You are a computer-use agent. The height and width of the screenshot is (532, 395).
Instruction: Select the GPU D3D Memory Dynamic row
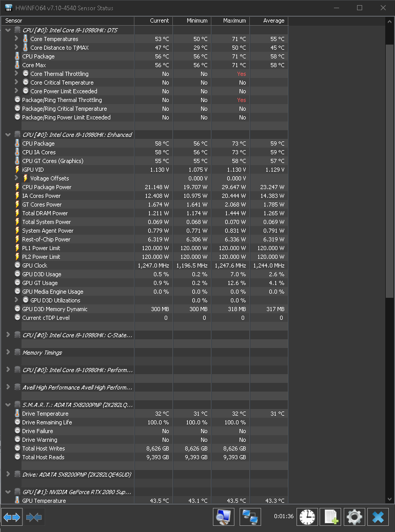click(x=144, y=309)
